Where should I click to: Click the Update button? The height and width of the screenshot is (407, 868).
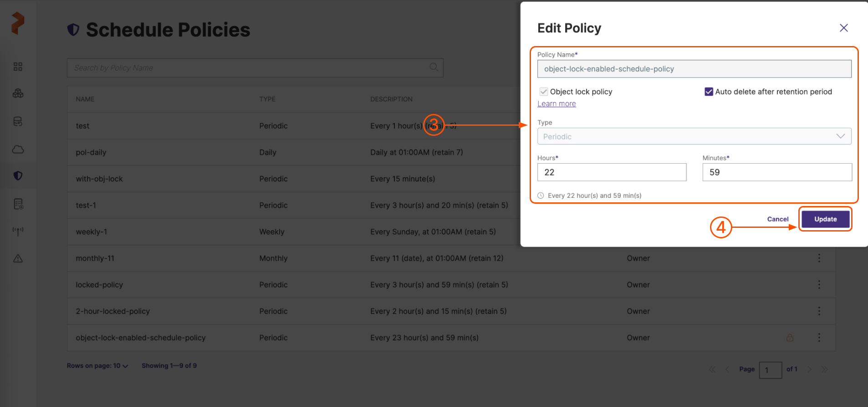coord(825,219)
